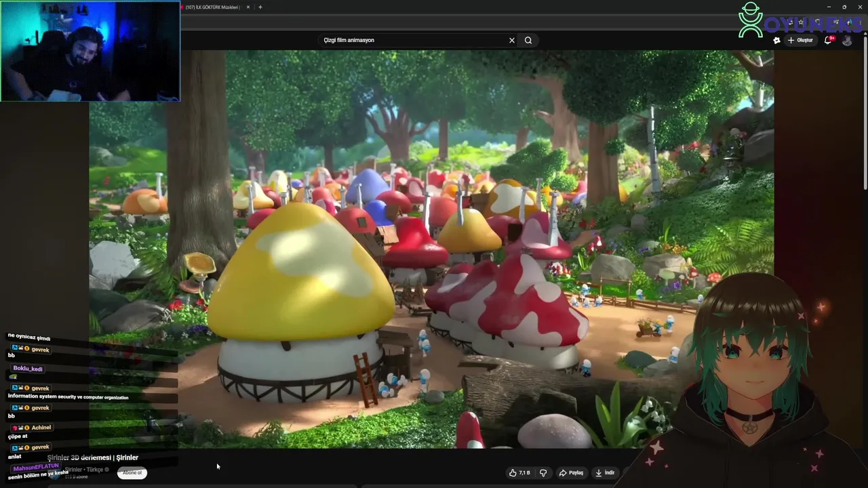Screen dimensions: 868x488
Task: Share the video via Paylaş
Action: tap(571, 472)
